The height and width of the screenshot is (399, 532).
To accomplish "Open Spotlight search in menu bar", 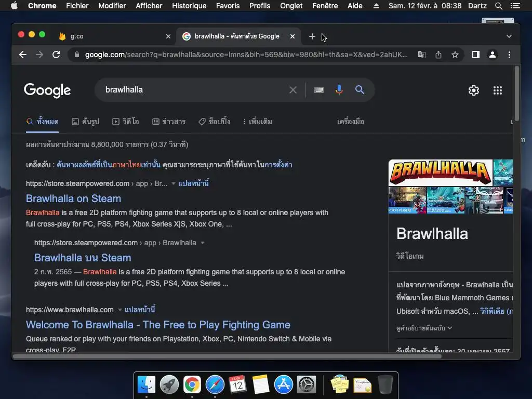I will (x=498, y=6).
